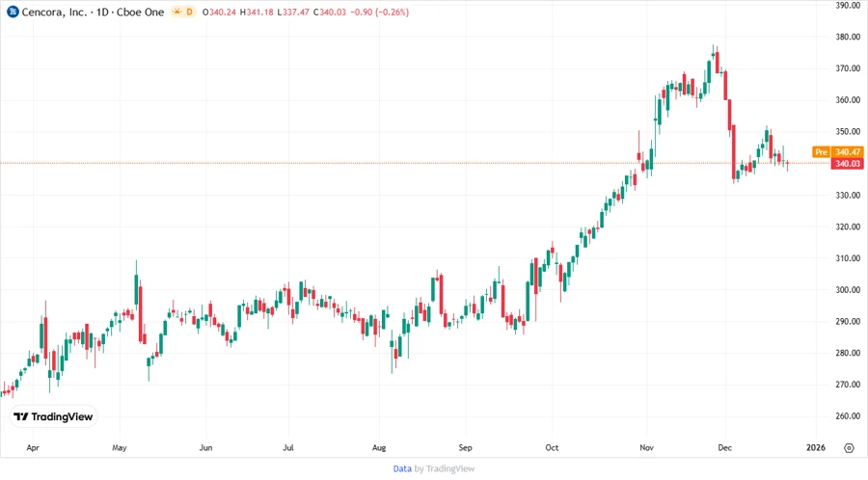This screenshot has height=480, width=868.
Task: Click the Aug label on time axis
Action: 379,447
